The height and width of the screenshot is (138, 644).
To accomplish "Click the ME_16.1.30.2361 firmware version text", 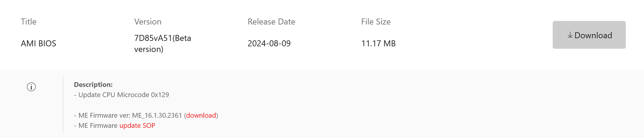I will (x=157, y=115).
